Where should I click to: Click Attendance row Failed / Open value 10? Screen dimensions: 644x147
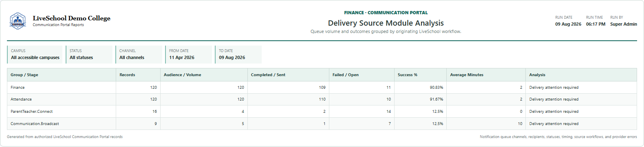tap(388, 99)
